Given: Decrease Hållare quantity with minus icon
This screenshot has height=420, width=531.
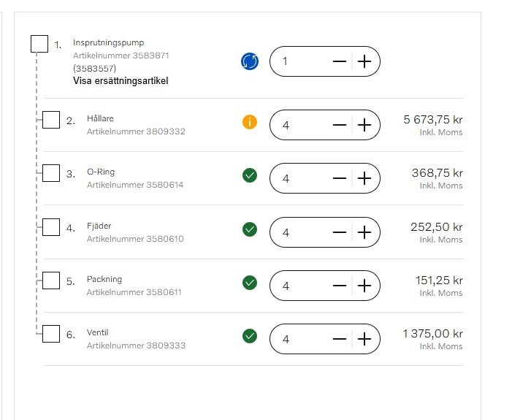Looking at the screenshot, I should (x=340, y=125).
